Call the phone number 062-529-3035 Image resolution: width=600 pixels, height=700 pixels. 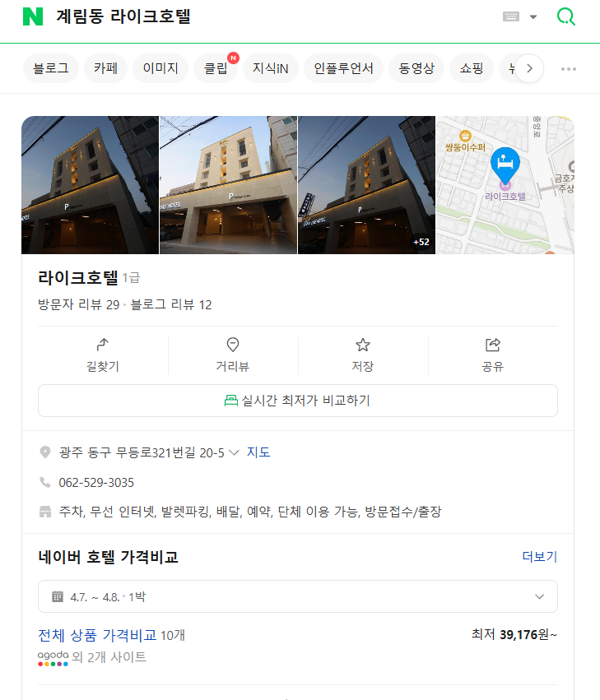point(96,482)
